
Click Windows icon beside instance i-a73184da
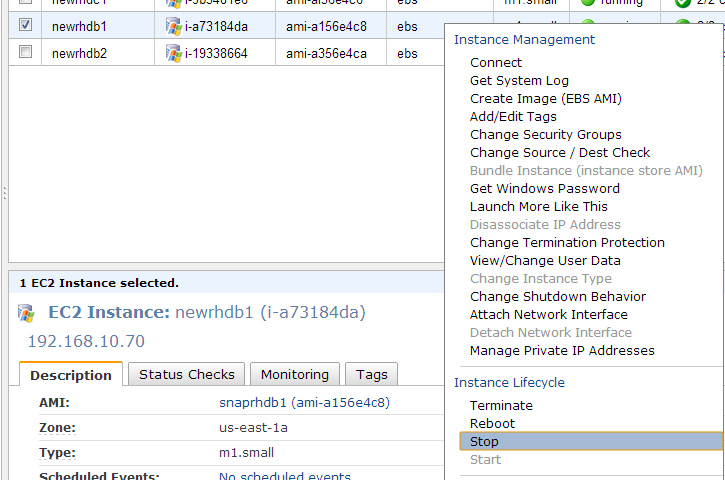click(174, 26)
